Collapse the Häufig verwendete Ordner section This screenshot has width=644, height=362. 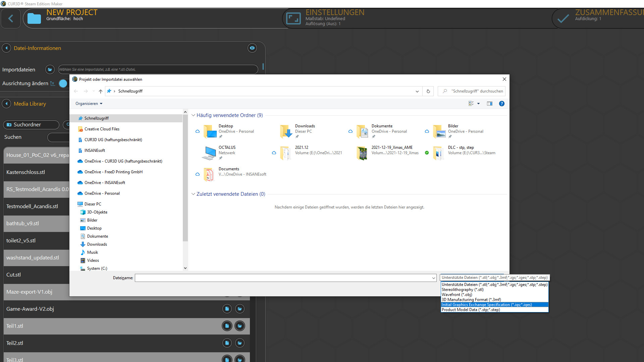click(194, 115)
